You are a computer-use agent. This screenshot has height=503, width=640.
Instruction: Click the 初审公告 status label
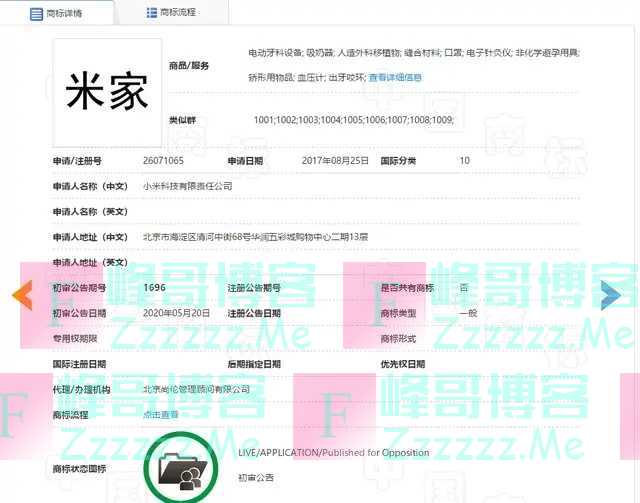point(256,479)
